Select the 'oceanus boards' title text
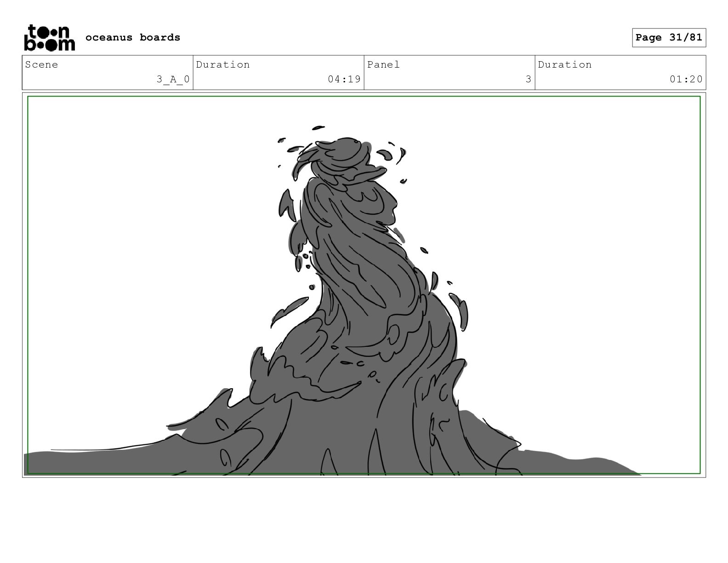Screen dimensions: 728x563 133,37
